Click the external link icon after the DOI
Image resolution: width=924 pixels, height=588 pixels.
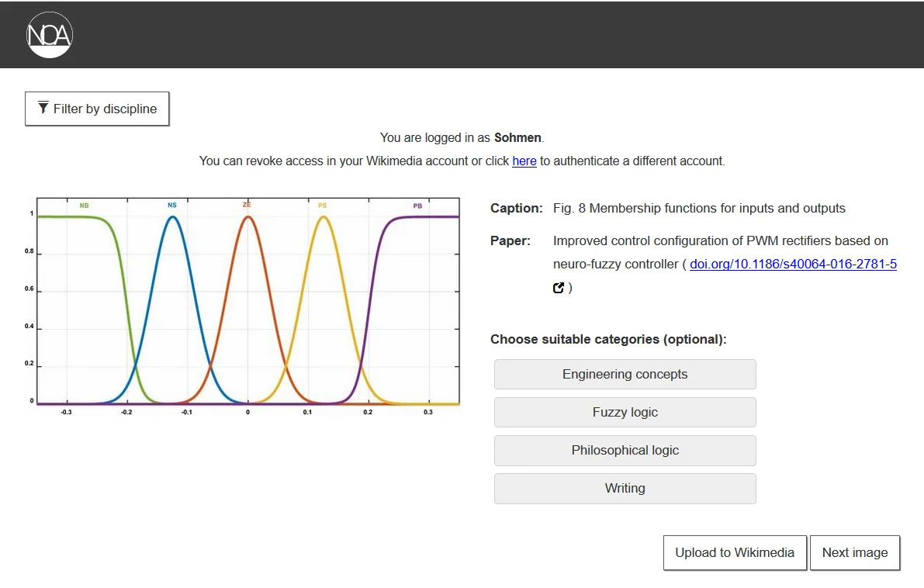559,288
